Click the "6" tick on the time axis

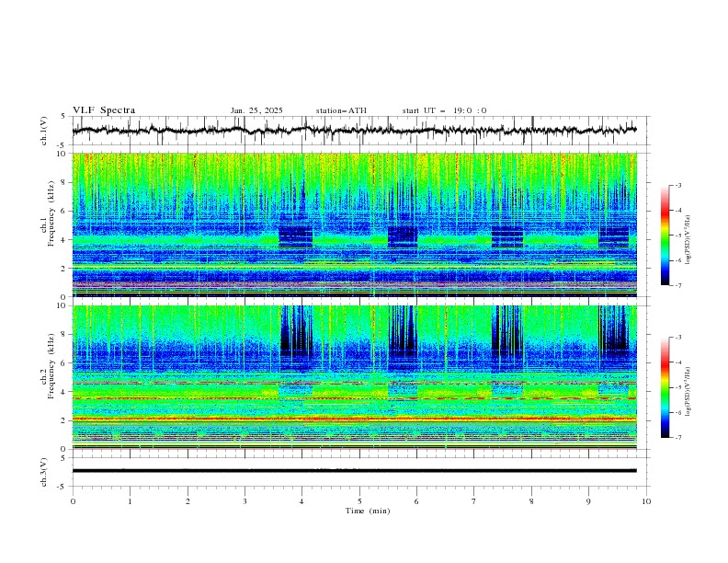pos(416,501)
